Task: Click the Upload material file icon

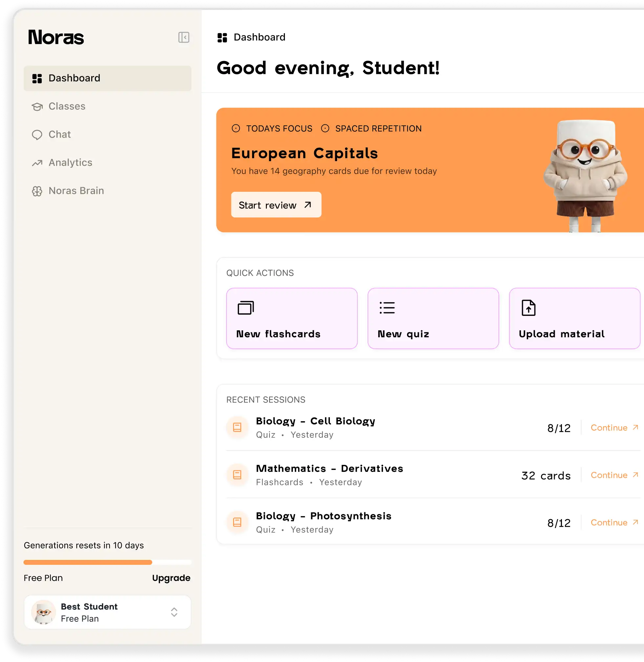Action: tap(528, 308)
